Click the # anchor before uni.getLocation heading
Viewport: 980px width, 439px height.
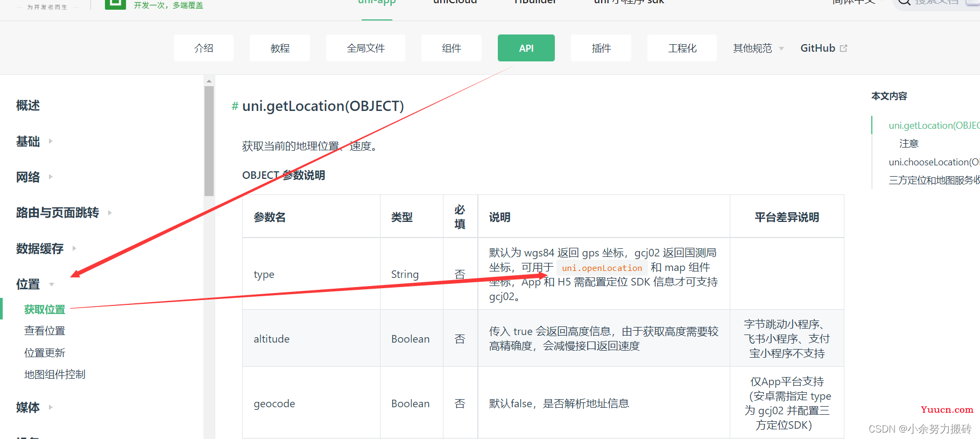[235, 106]
